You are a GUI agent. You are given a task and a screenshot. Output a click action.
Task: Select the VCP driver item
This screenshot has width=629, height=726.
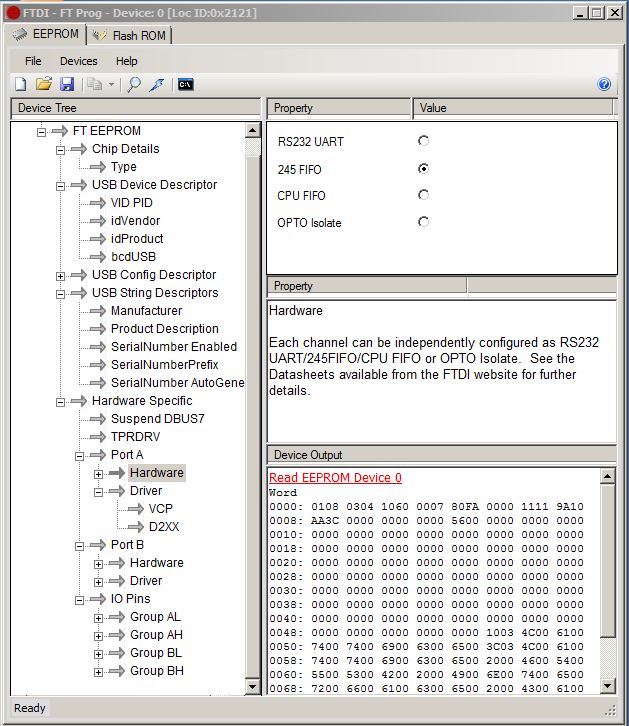(161, 509)
